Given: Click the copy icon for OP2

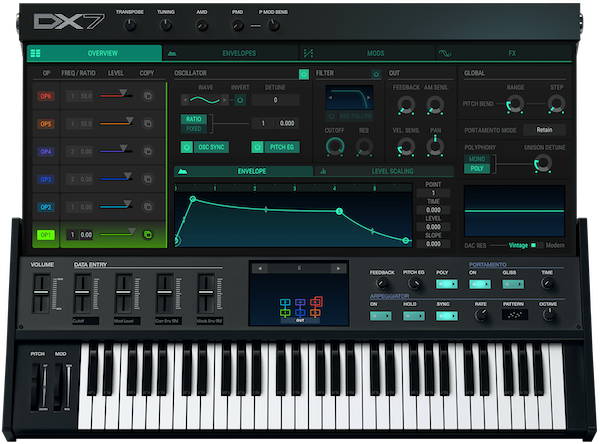Looking at the screenshot, I should point(147,207).
